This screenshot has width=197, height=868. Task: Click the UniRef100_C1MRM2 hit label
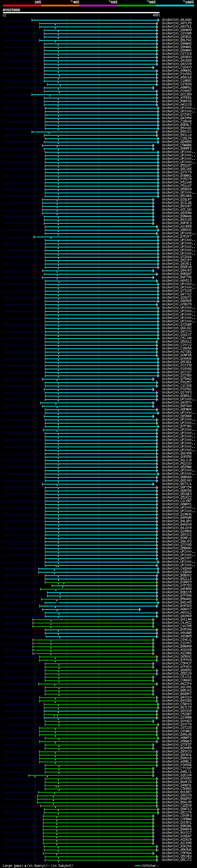[x=177, y=81]
